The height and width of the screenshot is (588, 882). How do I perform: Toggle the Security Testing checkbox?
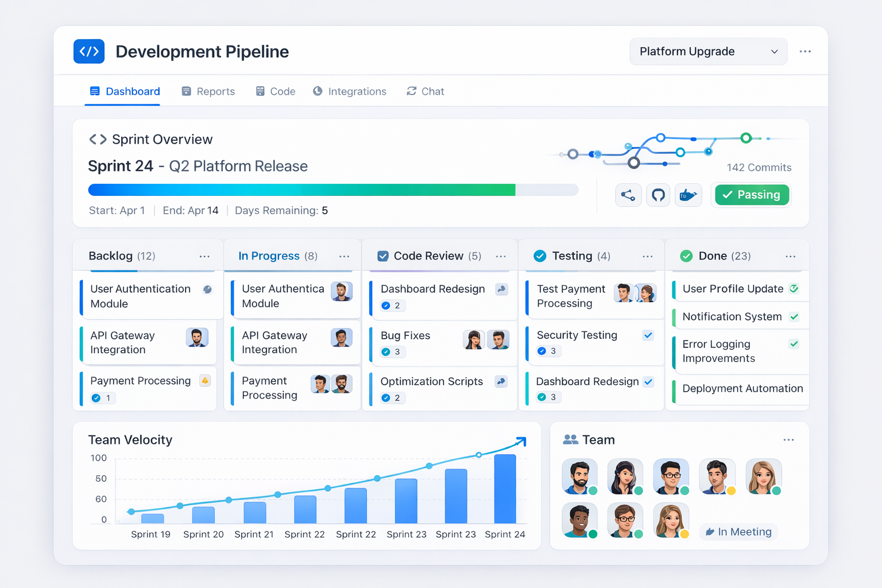648,335
